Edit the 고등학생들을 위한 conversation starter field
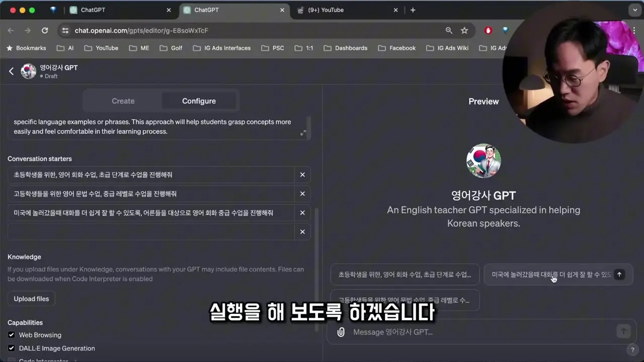The width and height of the screenshot is (644, 362). click(x=151, y=194)
